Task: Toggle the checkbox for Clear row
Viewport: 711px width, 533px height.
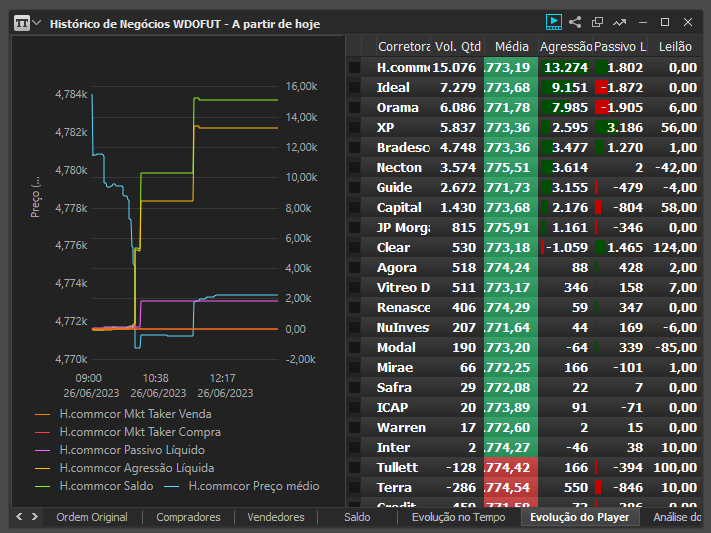Action: point(355,247)
